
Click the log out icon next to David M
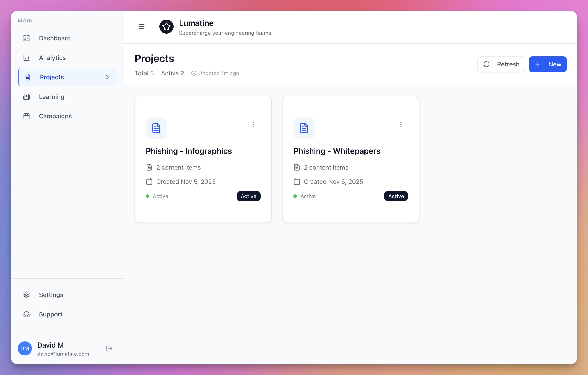pos(109,348)
